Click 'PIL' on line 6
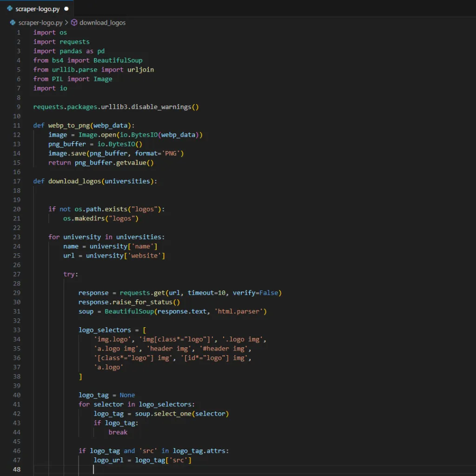 pos(58,79)
